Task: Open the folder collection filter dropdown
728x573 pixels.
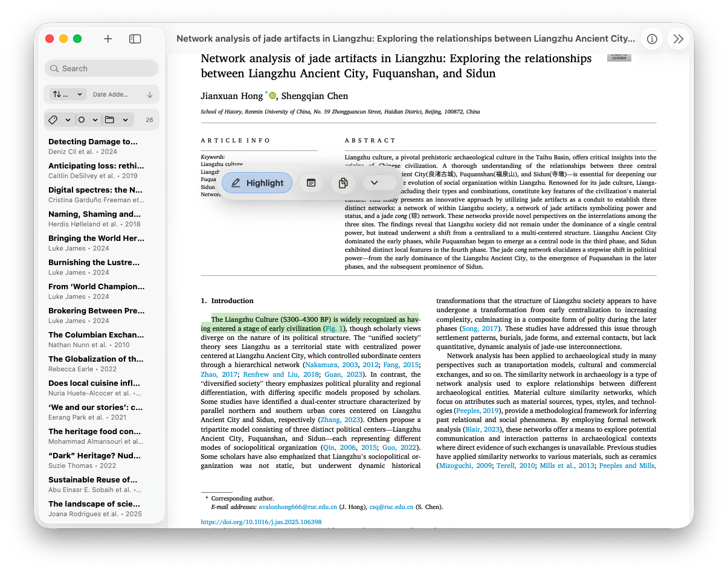Action: pyautogui.click(x=117, y=120)
